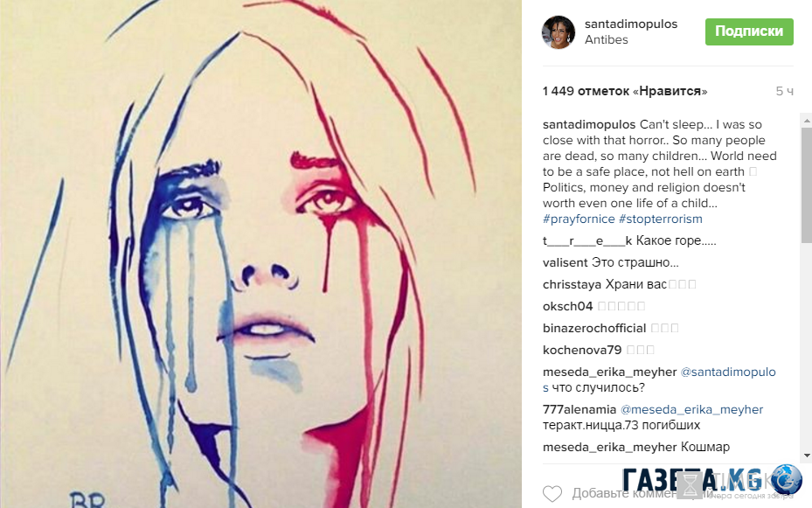
Task: Open valisent commenter profile
Action: pyautogui.click(x=565, y=262)
